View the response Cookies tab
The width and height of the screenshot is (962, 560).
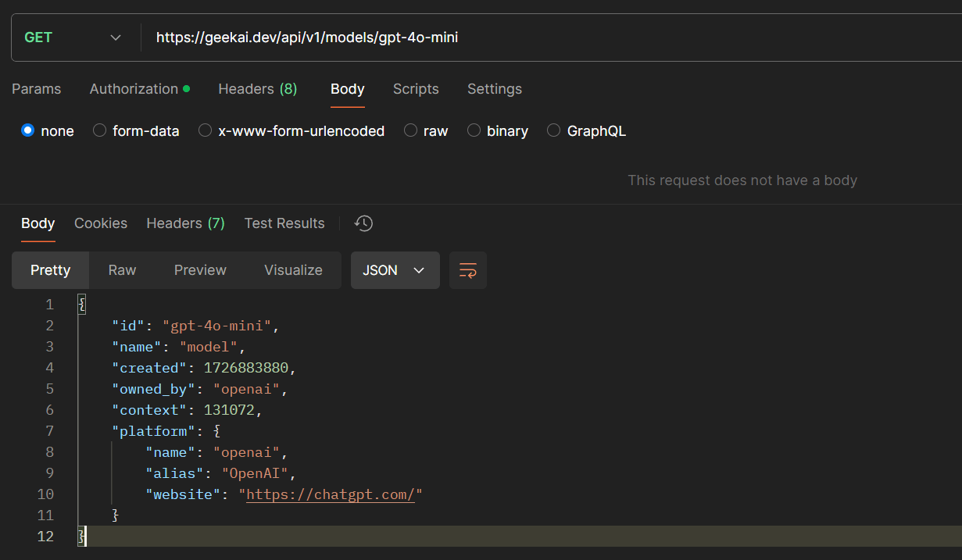click(101, 223)
